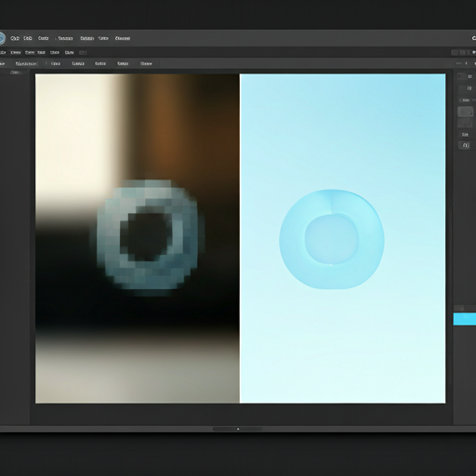The image size is (476, 476).
Task: Open the first menu in the top menu bar
Action: (x=15, y=38)
